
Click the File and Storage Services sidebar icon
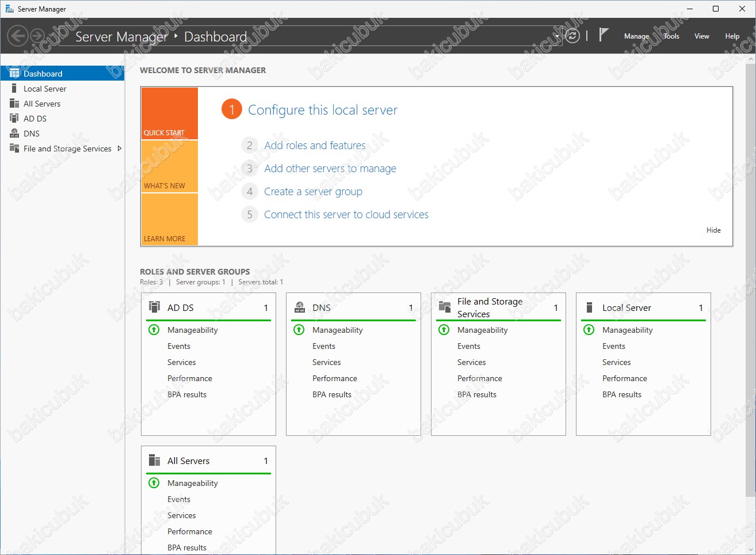coord(14,149)
